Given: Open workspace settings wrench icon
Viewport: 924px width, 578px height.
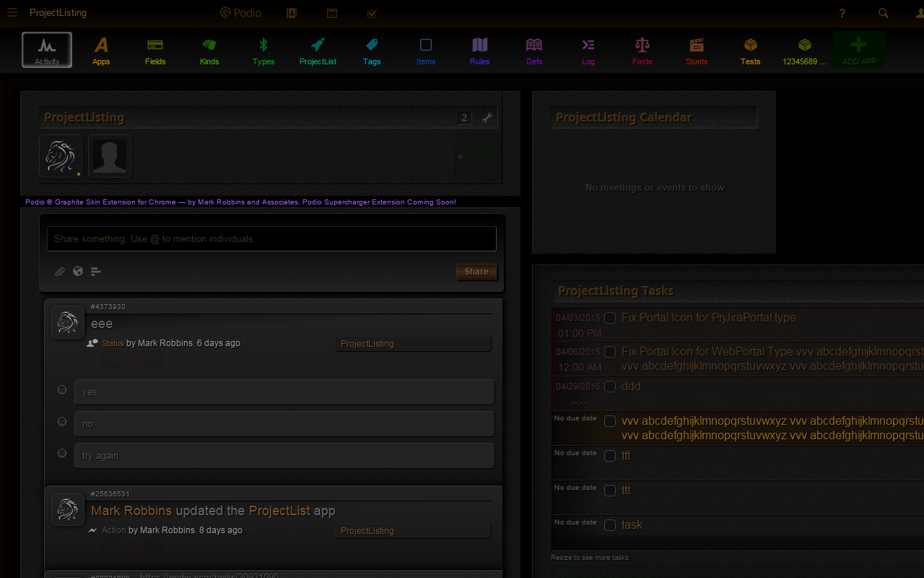Looking at the screenshot, I should point(487,118).
